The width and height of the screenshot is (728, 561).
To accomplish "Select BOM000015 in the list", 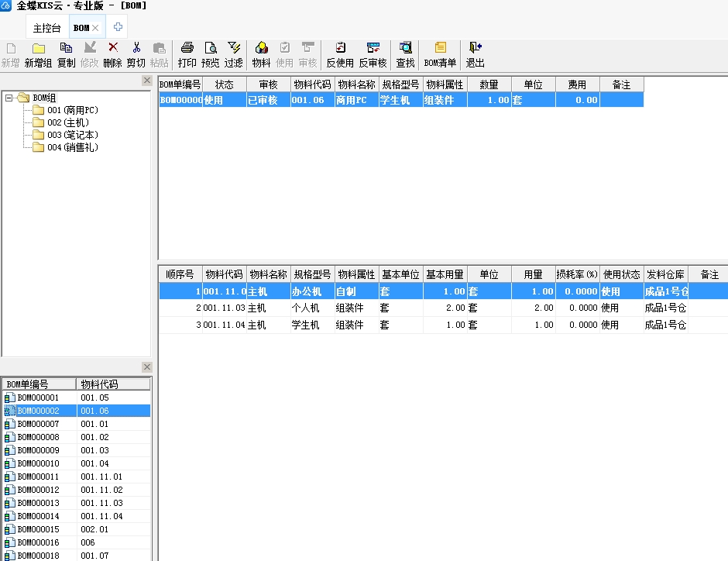I will tap(77, 529).
